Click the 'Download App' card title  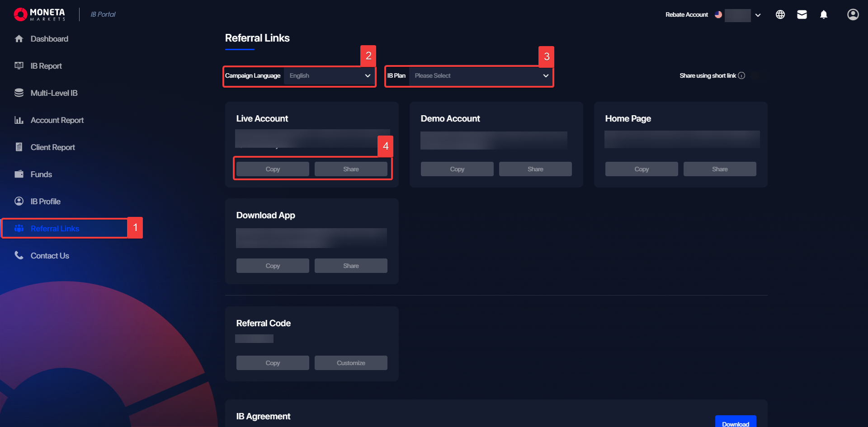tap(266, 215)
